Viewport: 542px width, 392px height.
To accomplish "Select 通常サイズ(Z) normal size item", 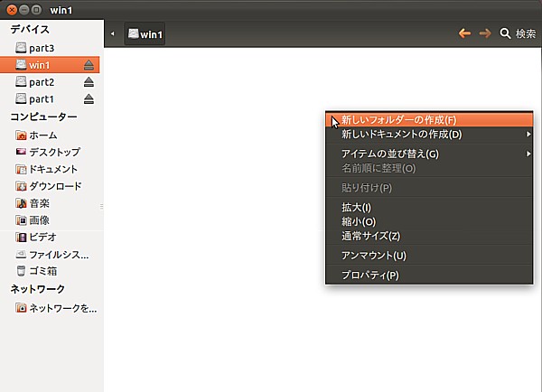I will (x=429, y=236).
